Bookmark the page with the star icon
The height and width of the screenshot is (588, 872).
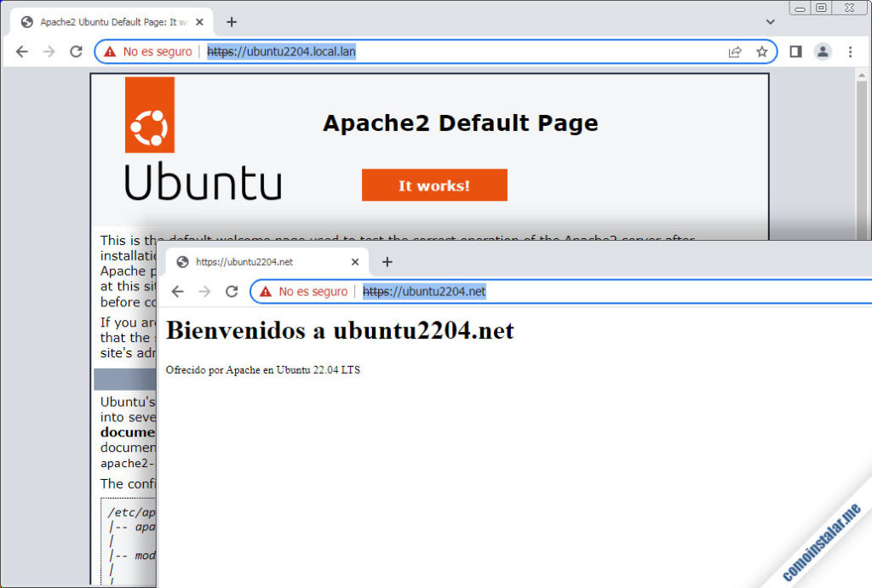pyautogui.click(x=762, y=51)
